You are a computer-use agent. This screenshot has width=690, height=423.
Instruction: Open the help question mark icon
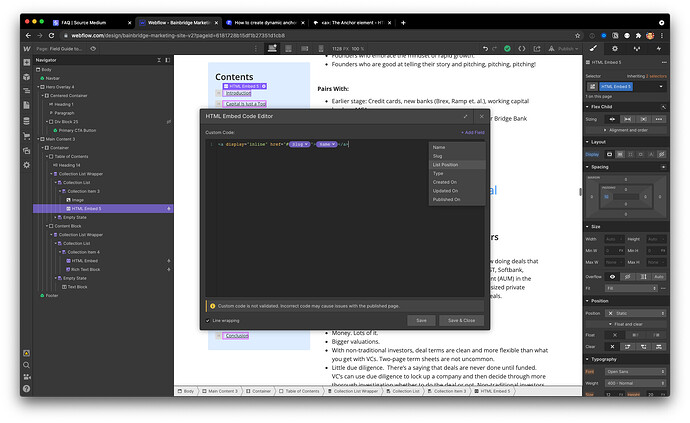(26, 389)
